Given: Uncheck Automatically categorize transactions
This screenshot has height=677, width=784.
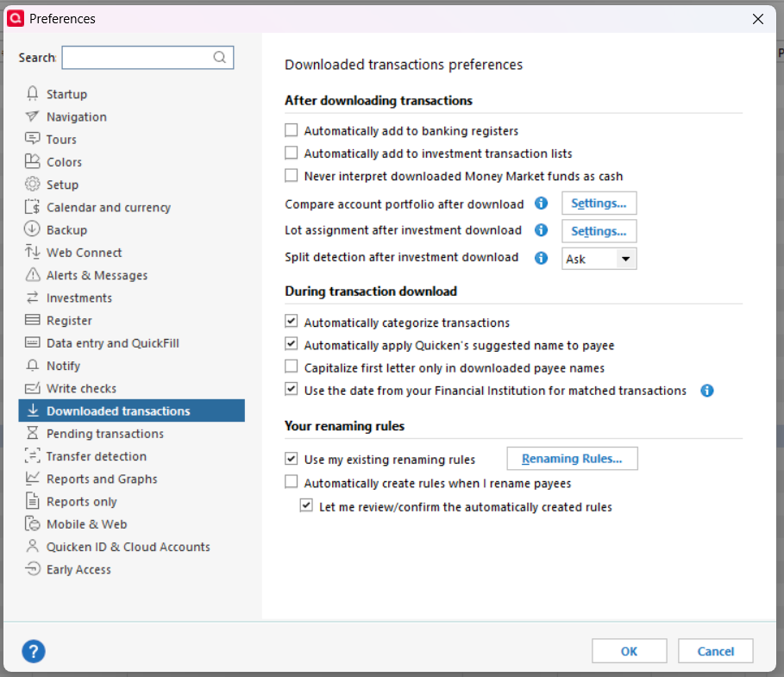Looking at the screenshot, I should click(291, 321).
